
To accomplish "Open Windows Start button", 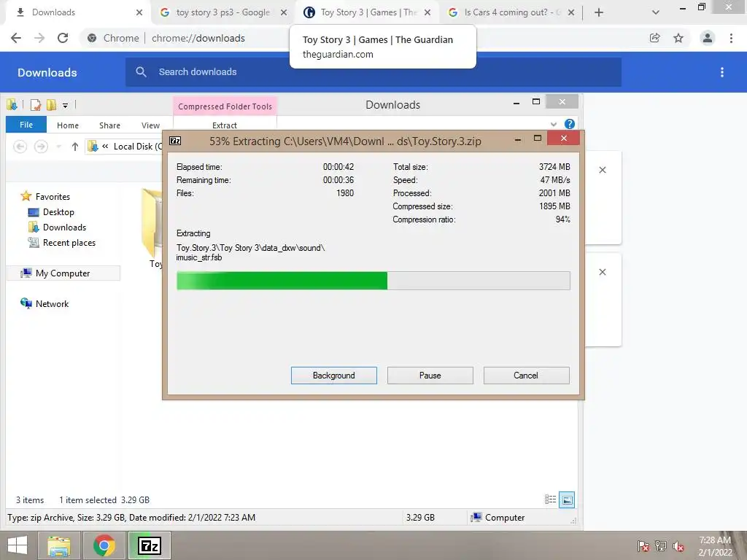I will point(18,545).
